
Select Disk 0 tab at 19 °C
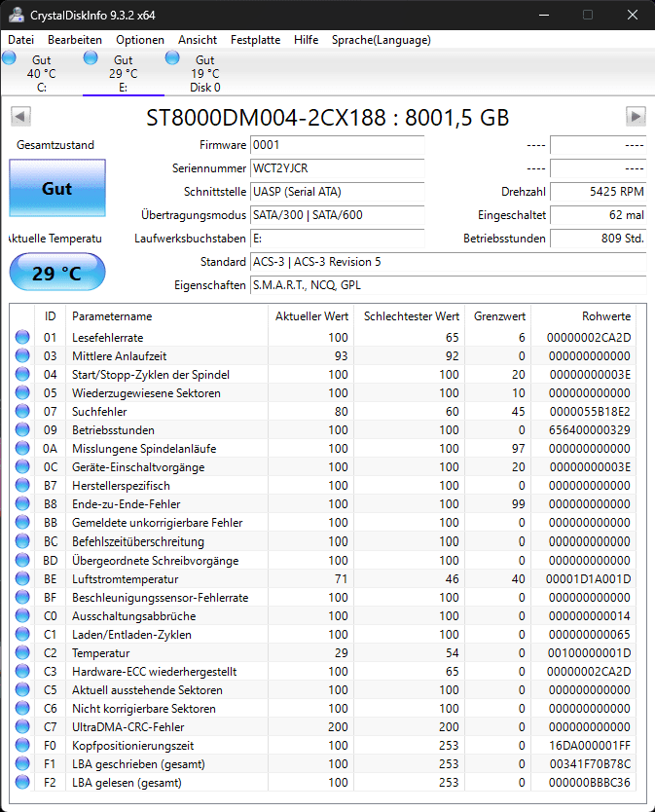(205, 73)
